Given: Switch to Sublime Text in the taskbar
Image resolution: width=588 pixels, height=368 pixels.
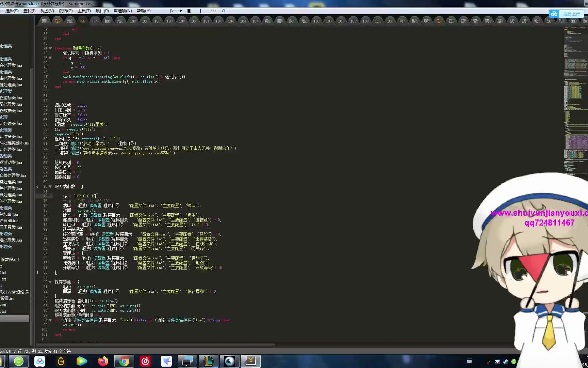Looking at the screenshot, I should 251,361.
